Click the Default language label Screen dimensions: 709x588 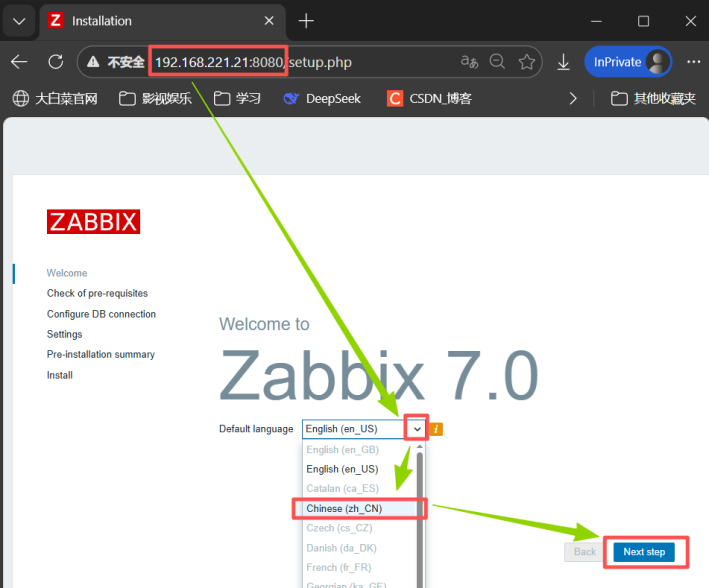coord(256,429)
